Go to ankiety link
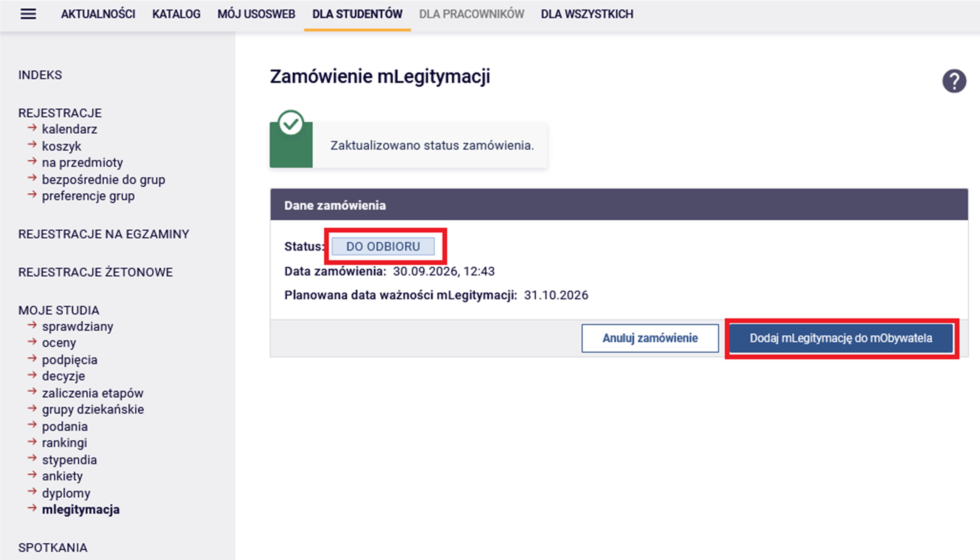Screen dimensions: 980x560 click(x=62, y=477)
